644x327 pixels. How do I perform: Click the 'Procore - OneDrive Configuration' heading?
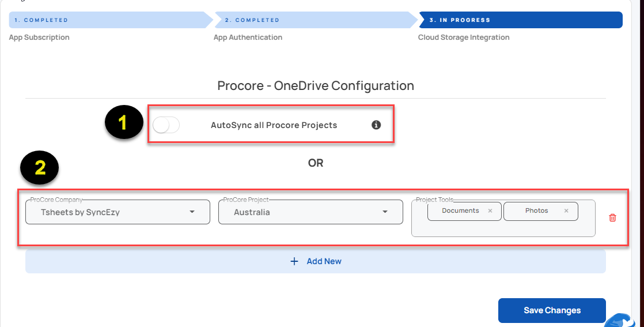[x=316, y=85]
